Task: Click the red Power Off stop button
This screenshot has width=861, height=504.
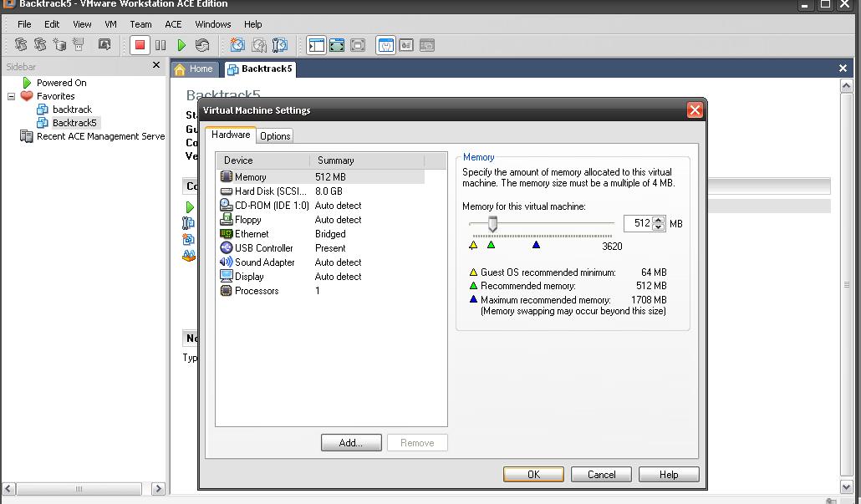Action: point(140,45)
